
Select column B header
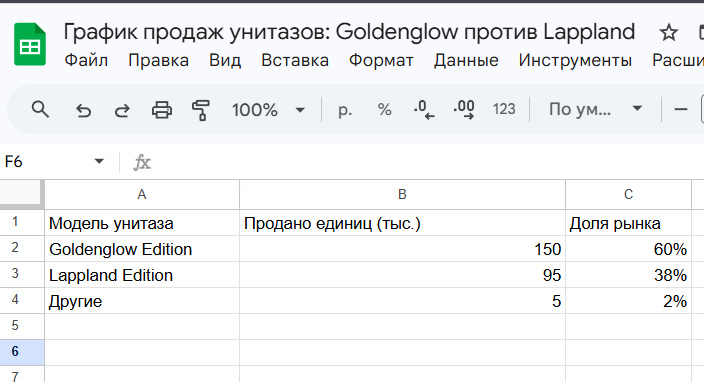[402, 194]
